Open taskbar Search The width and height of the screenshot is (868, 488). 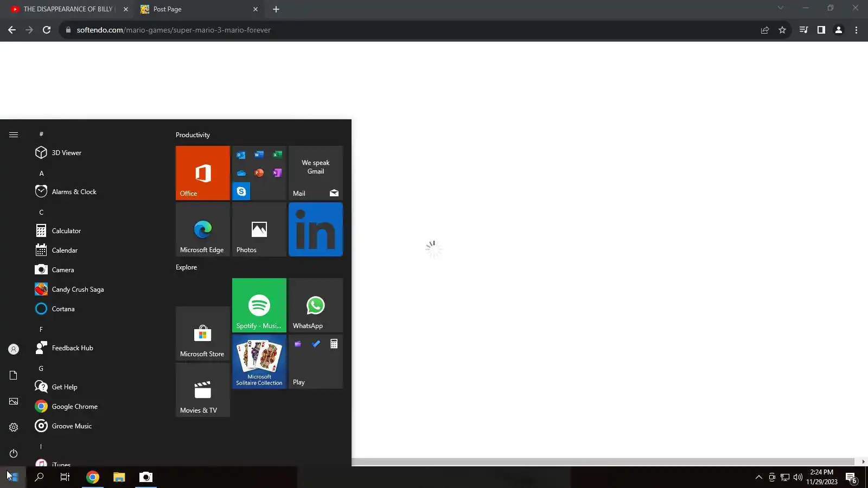pos(39,477)
